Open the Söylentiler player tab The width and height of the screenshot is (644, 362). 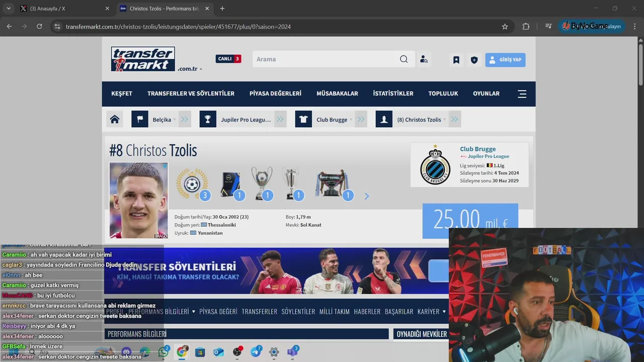(298, 312)
